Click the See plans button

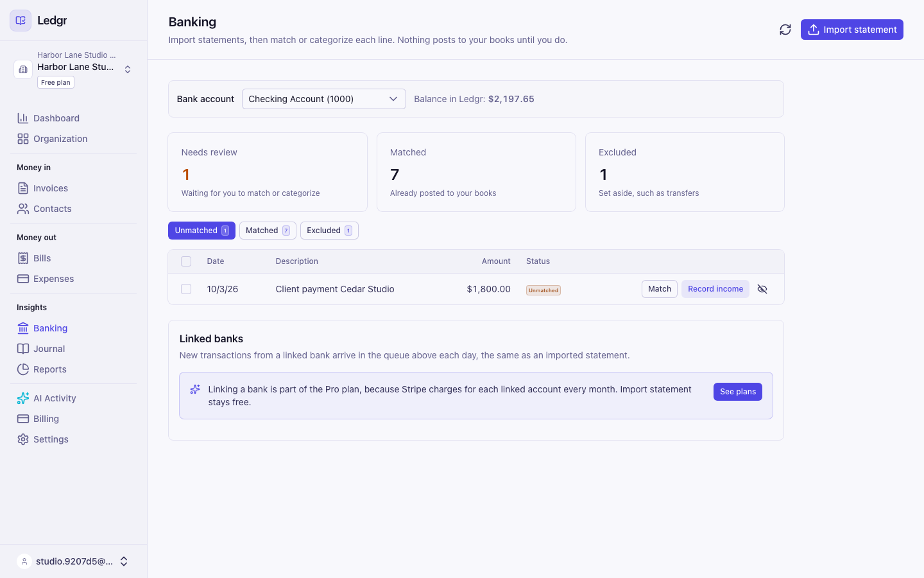point(738,392)
